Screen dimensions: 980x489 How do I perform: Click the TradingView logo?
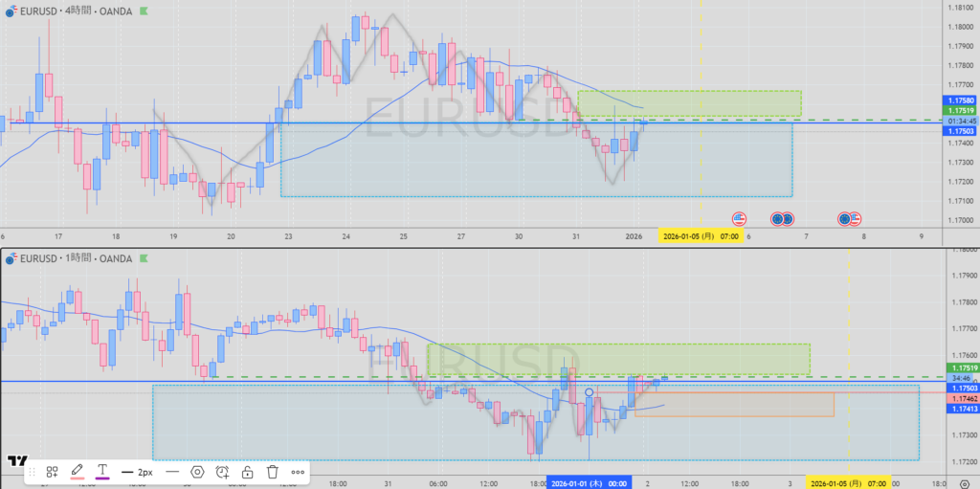click(15, 461)
